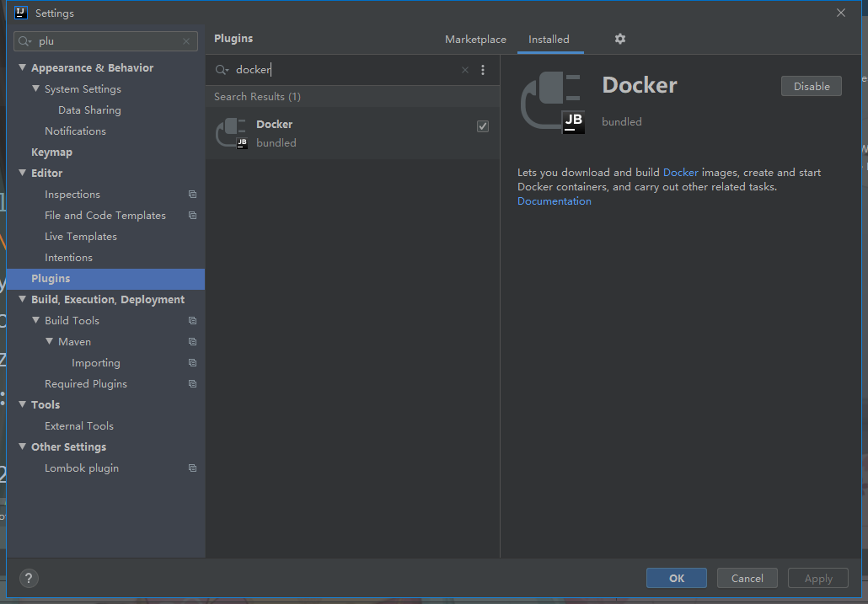Uncheck the Docker plugin checkbox
868x604 pixels.
tap(482, 126)
